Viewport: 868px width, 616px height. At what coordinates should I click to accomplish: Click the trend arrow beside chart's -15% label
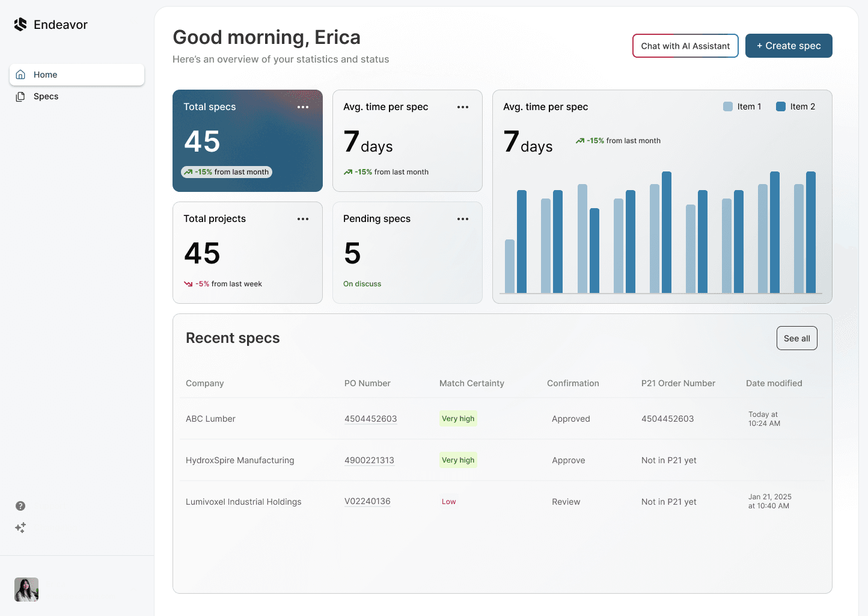click(579, 140)
